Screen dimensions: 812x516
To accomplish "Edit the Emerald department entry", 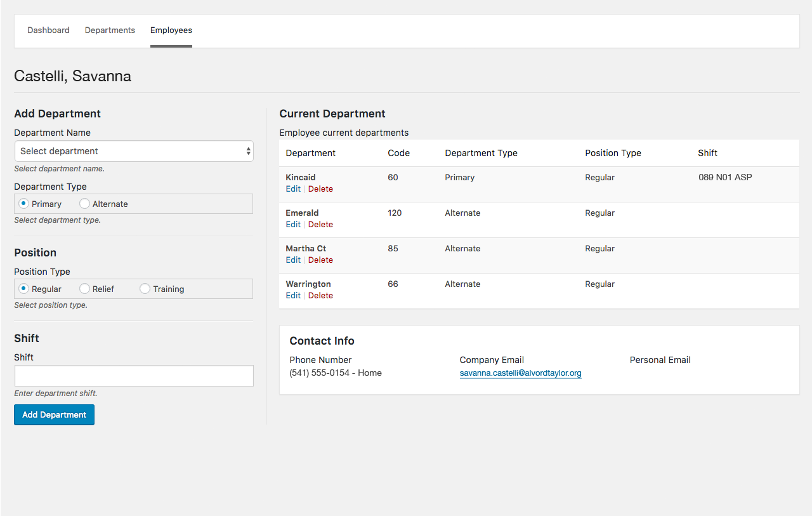I will tap(293, 225).
